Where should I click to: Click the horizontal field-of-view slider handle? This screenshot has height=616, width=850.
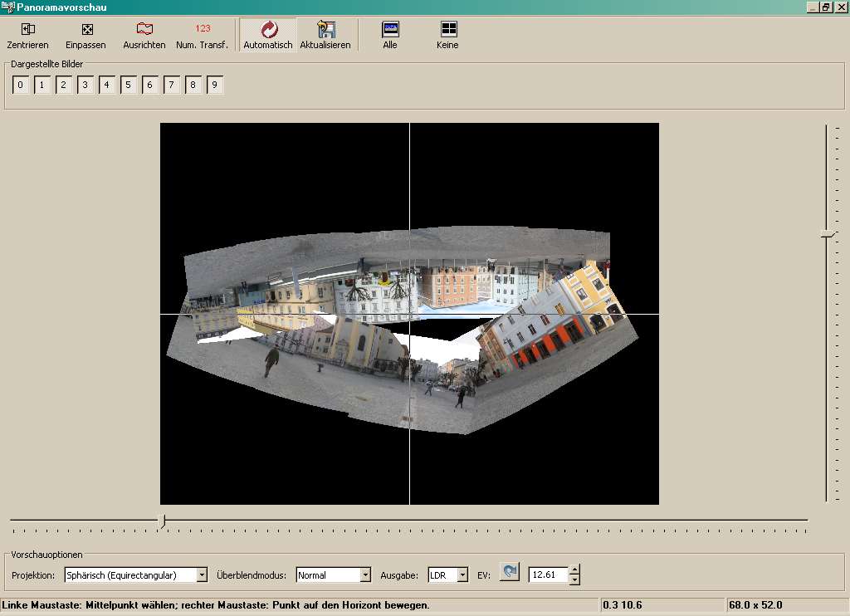pyautogui.click(x=162, y=521)
